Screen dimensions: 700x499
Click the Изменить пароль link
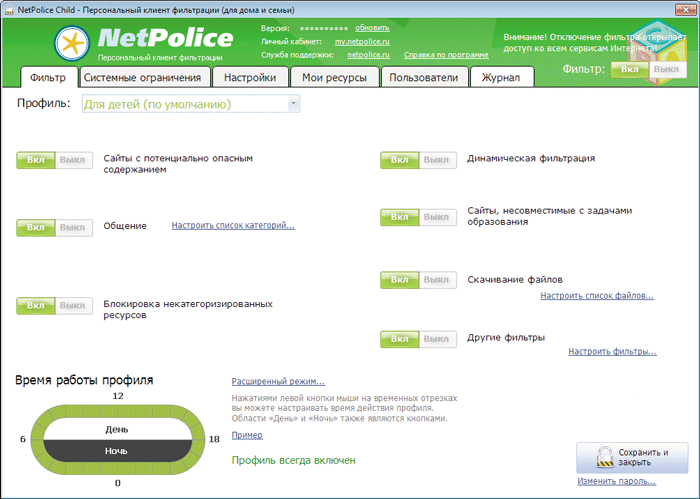click(x=616, y=482)
